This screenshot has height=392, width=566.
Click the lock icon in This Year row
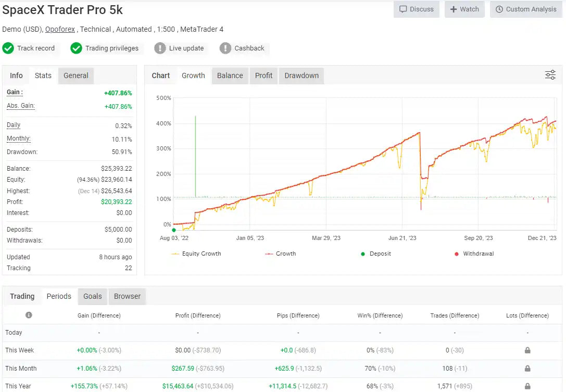click(527, 386)
